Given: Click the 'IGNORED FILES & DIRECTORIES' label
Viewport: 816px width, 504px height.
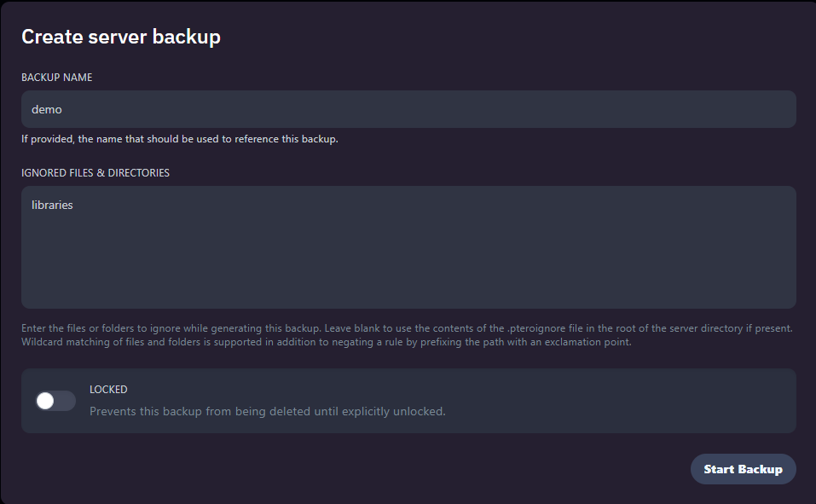Looking at the screenshot, I should [x=95, y=173].
